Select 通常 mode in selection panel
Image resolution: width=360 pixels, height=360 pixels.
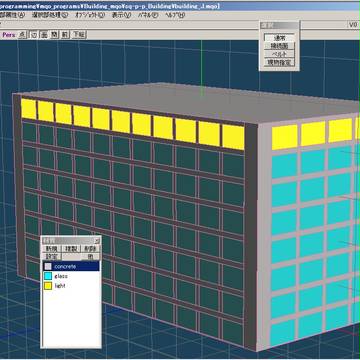(279, 37)
